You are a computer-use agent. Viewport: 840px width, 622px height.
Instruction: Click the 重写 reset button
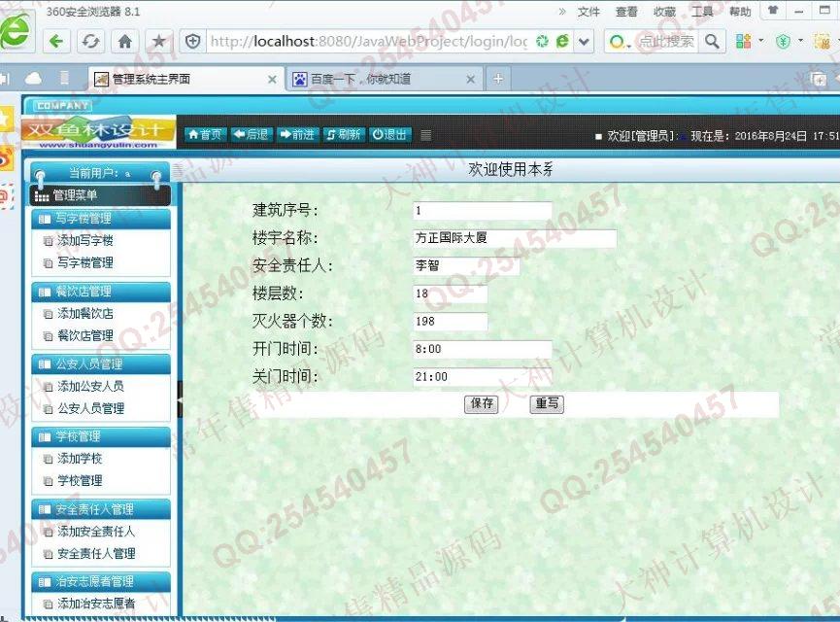coord(547,403)
